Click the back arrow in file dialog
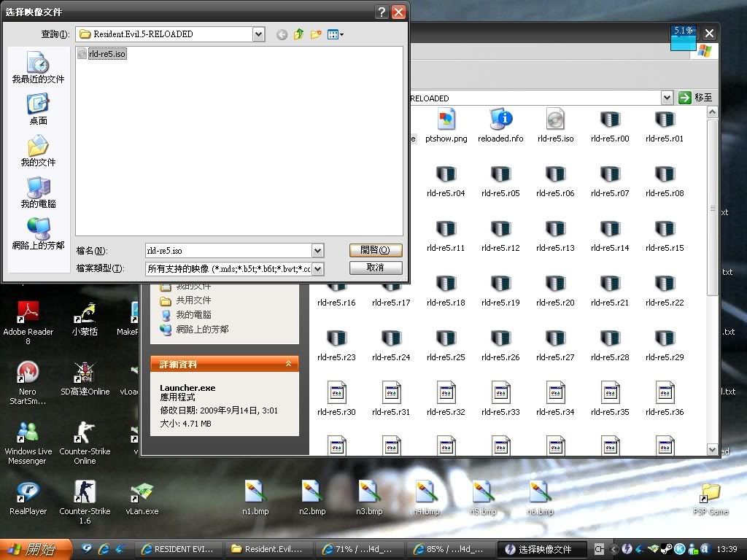The height and width of the screenshot is (560, 747). 282,34
